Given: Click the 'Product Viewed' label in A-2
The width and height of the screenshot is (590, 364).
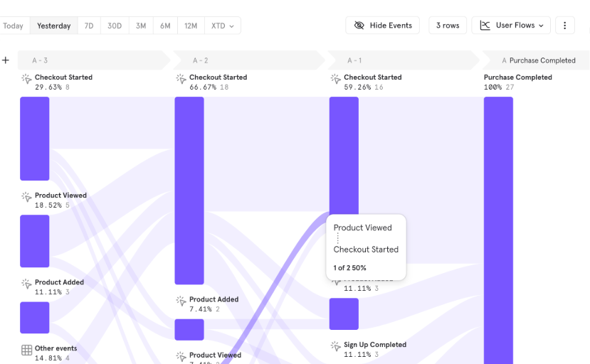Looking at the screenshot, I should (x=215, y=355).
